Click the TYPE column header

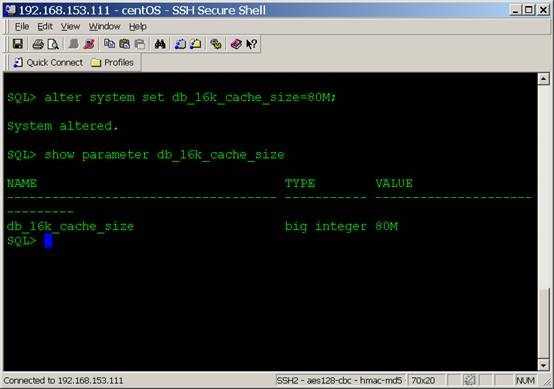(x=300, y=183)
